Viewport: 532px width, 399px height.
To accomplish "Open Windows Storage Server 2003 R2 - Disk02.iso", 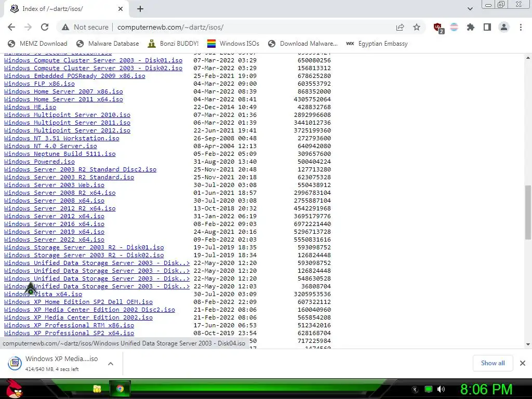I will [x=84, y=256].
